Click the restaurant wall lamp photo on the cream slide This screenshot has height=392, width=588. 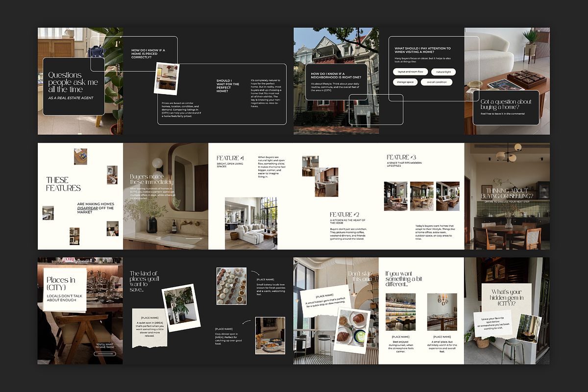click(442, 312)
